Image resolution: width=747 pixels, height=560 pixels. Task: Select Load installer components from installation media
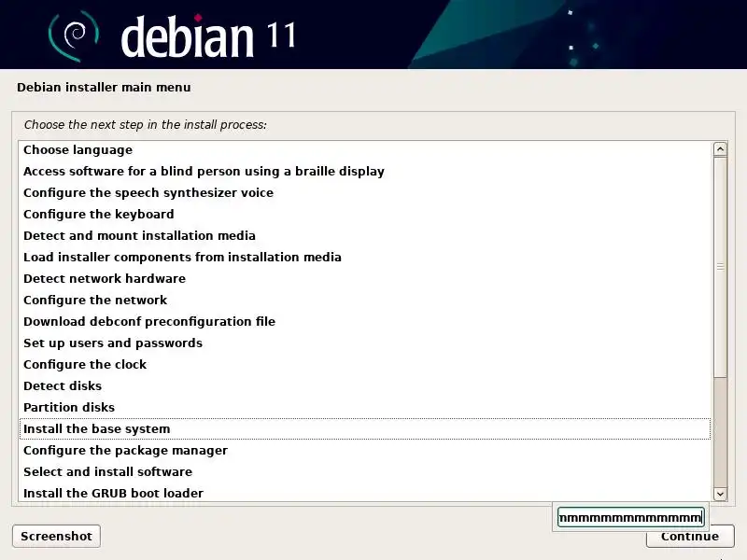[x=365, y=258]
